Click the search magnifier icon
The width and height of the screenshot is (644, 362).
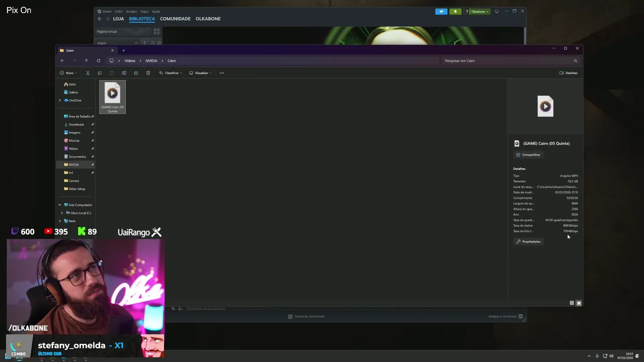tap(576, 61)
